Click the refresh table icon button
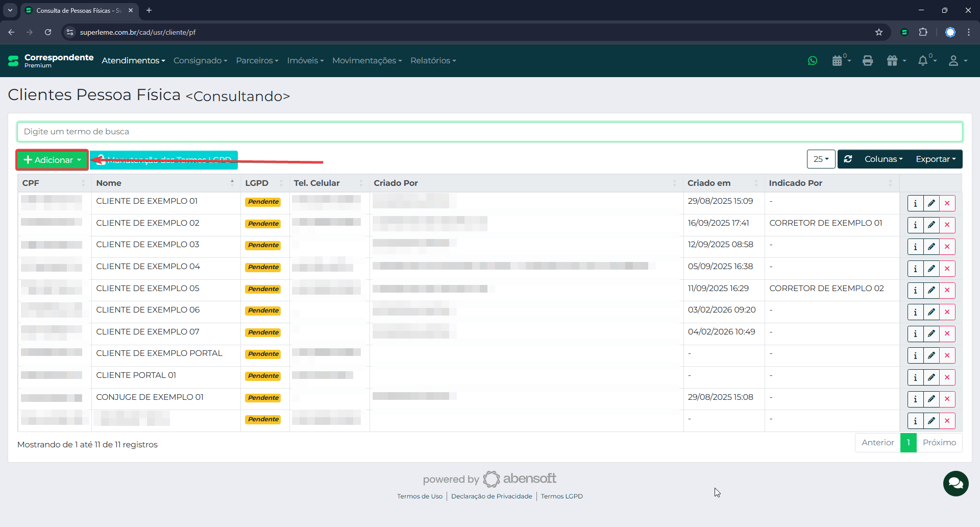 click(x=848, y=159)
